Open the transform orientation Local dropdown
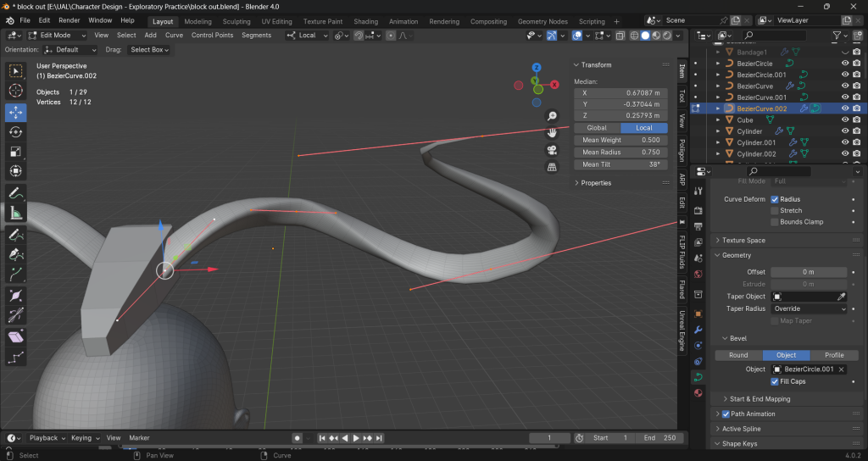 tap(307, 36)
